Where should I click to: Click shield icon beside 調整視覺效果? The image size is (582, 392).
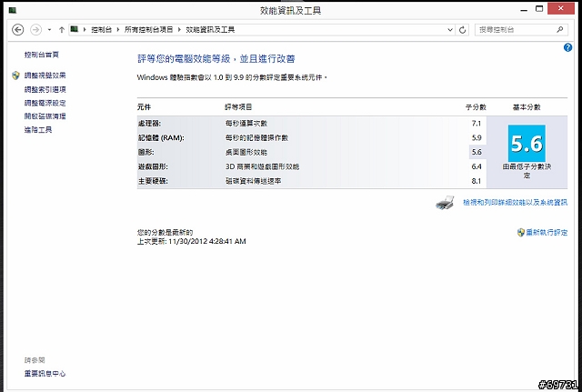point(15,75)
